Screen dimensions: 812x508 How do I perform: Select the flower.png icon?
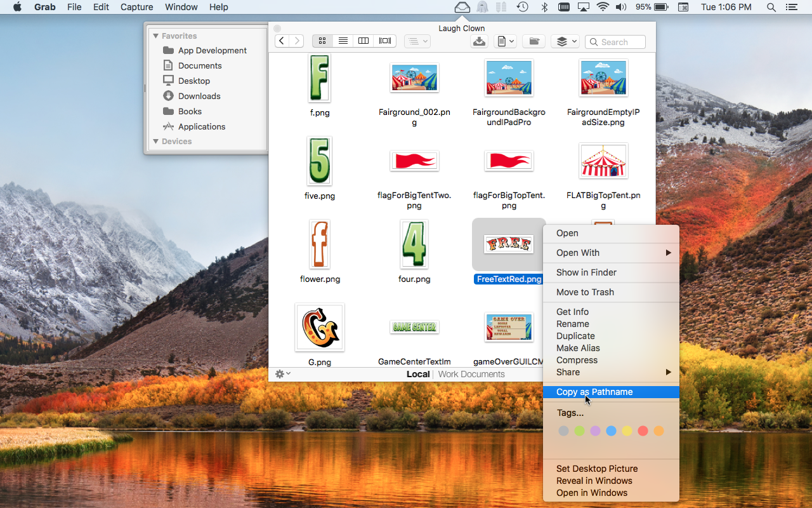319,244
